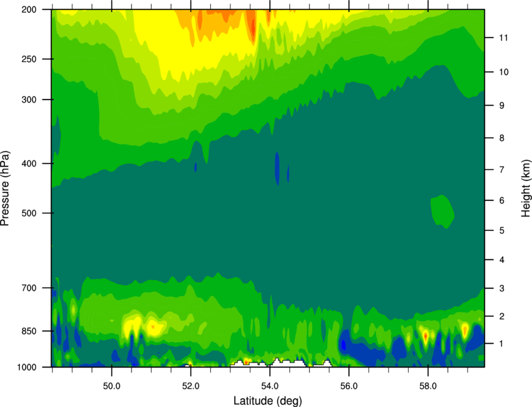
Task: Click the 200 pressure tick label
Action: (29, 9)
